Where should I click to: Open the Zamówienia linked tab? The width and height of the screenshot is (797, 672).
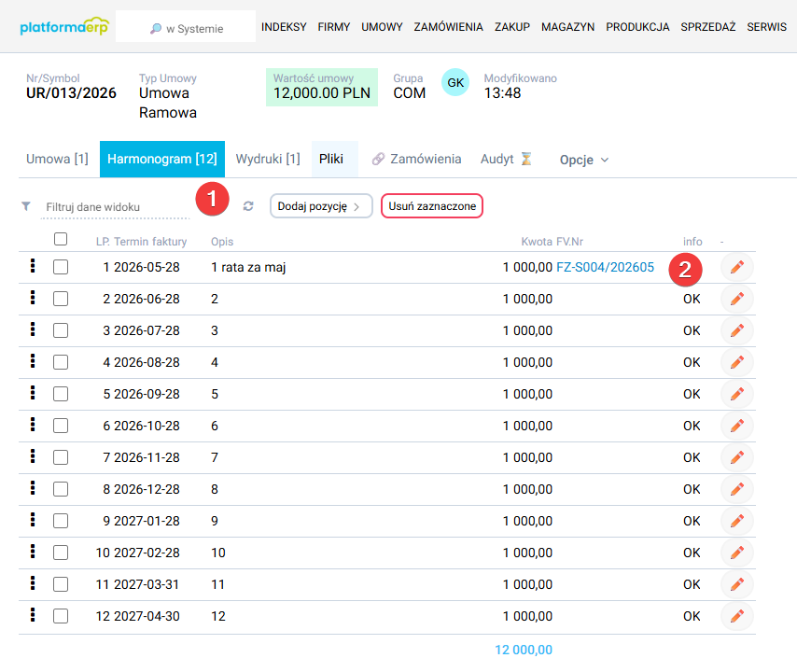pos(416,159)
